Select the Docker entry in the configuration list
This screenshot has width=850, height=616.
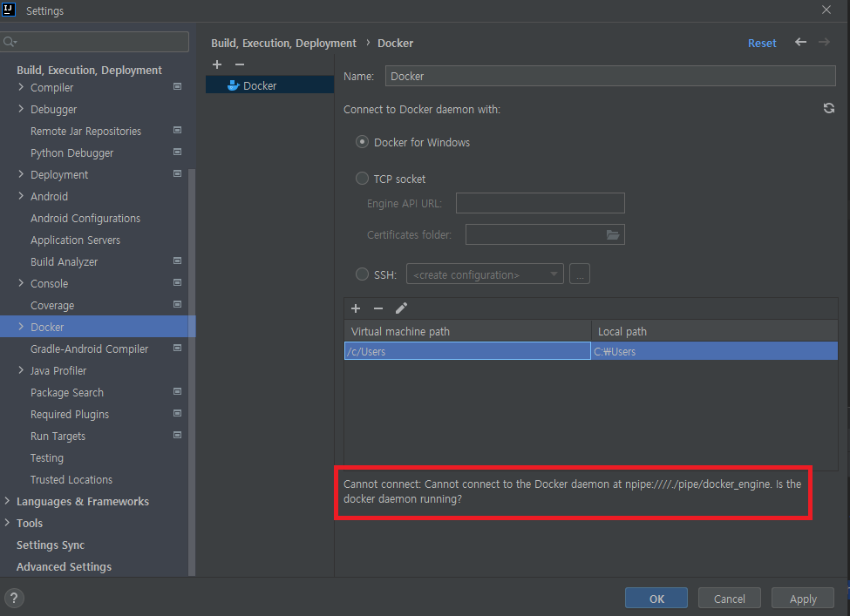pyautogui.click(x=269, y=85)
